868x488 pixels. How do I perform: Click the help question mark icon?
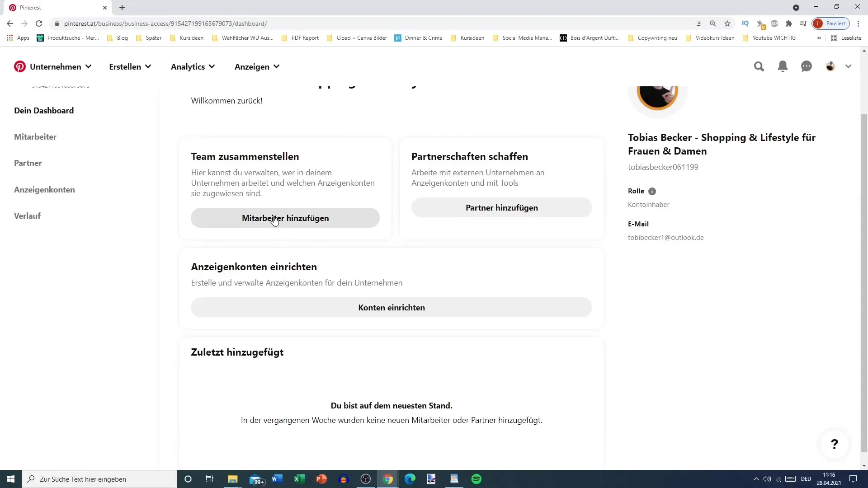(x=835, y=444)
